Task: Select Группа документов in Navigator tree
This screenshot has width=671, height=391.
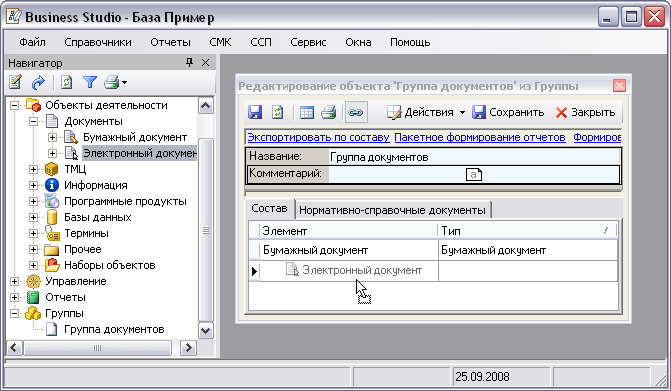Action: point(114,329)
